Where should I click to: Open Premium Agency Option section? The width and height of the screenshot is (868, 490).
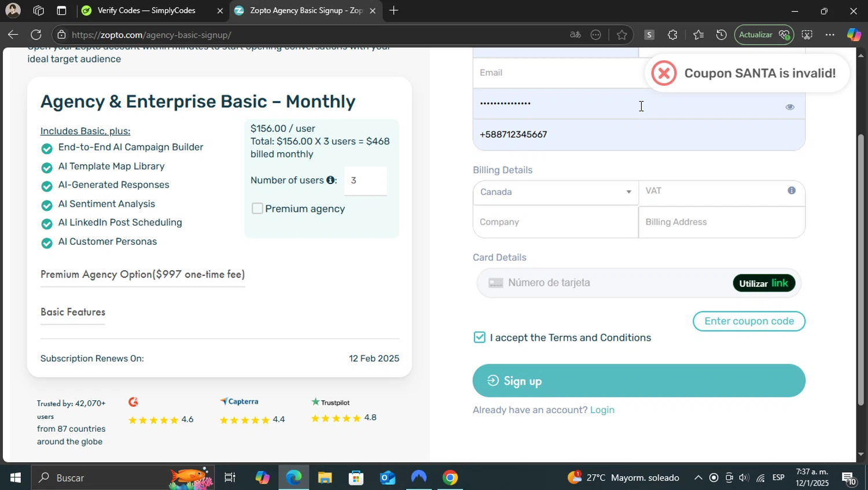point(142,274)
